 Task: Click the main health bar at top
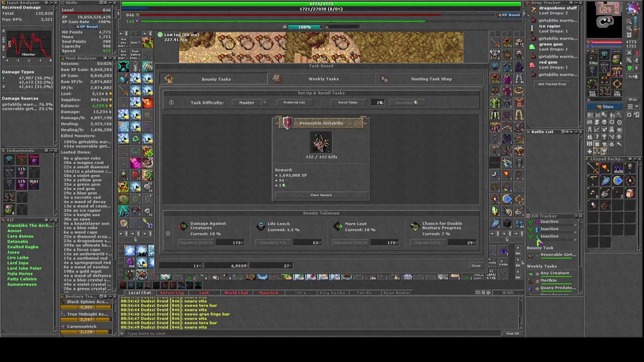click(321, 4)
